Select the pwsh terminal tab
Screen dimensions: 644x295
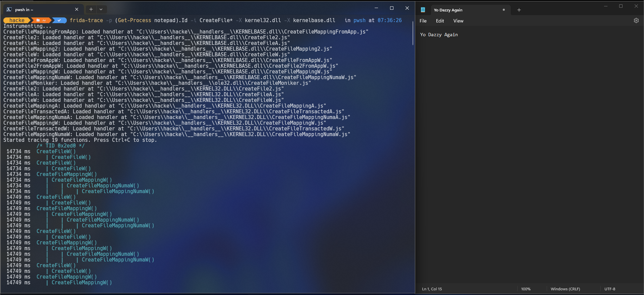[x=43, y=9]
